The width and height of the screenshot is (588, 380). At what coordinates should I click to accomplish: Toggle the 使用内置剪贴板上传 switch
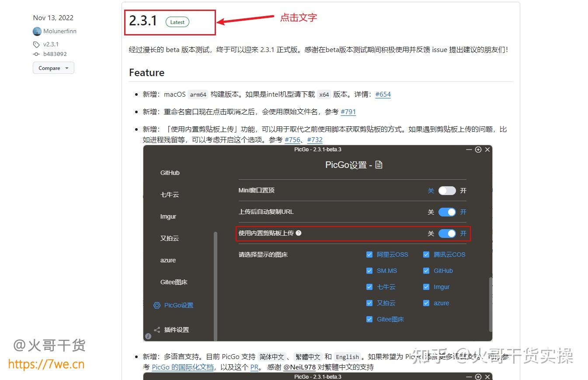pyautogui.click(x=447, y=234)
